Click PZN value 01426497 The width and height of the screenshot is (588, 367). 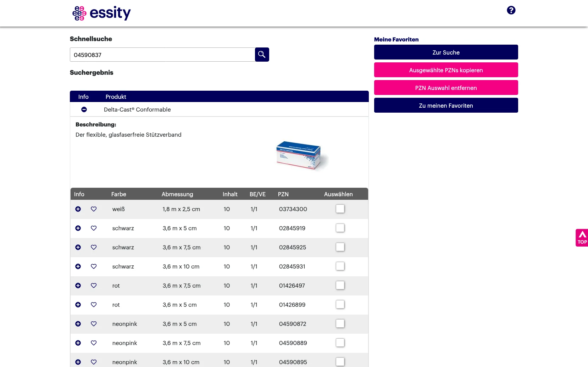pyautogui.click(x=292, y=286)
